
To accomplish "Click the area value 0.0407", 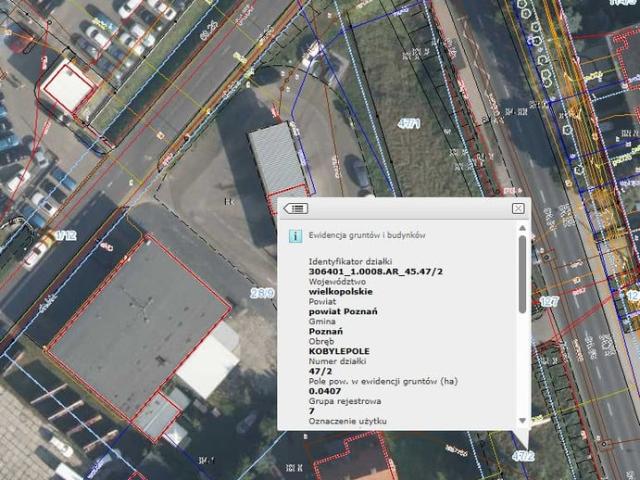I will pos(326,391).
